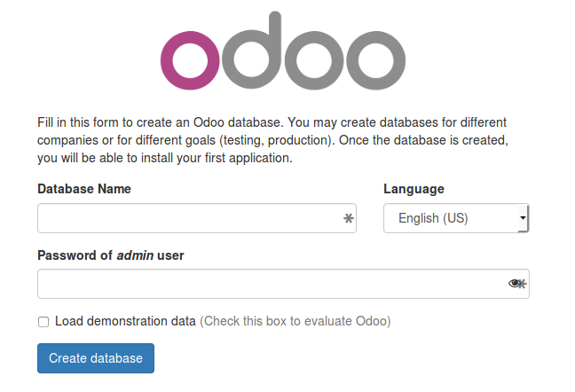Viewport: 575px width, 392px height.
Task: Click the gray "d" letter in the logo
Action: (257, 55)
